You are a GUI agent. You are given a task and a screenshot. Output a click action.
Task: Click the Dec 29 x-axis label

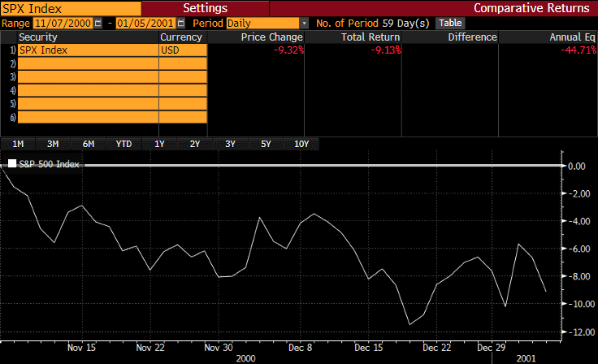tap(492, 348)
